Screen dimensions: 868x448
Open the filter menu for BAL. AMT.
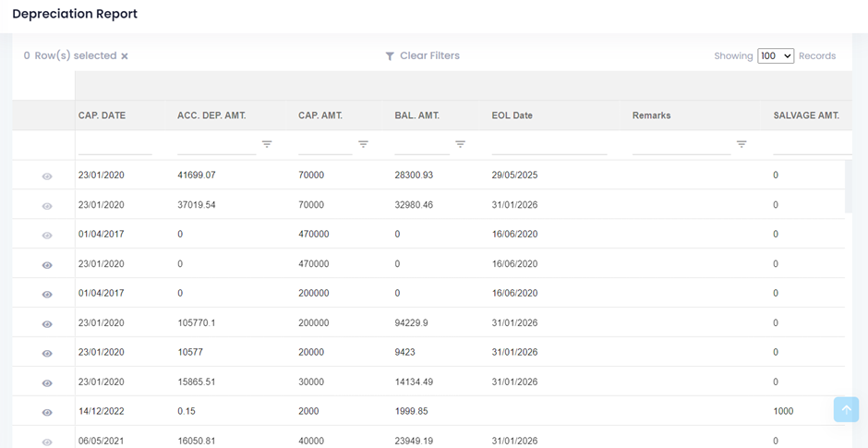460,144
